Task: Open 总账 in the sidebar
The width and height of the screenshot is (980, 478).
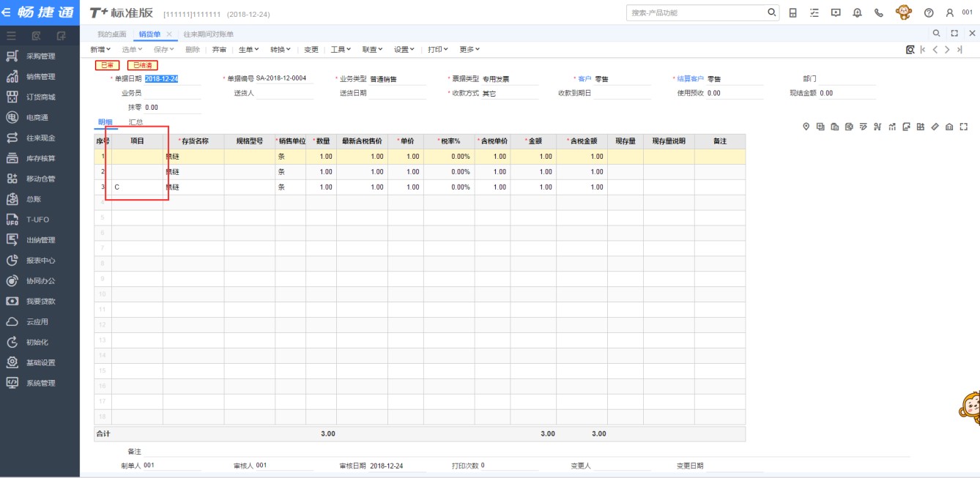Action: [33, 199]
